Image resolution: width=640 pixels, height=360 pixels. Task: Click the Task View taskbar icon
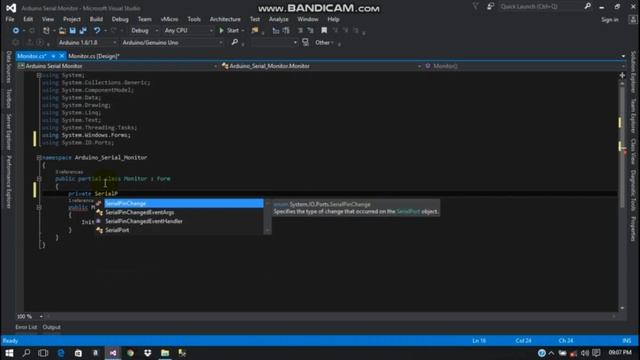43,353
